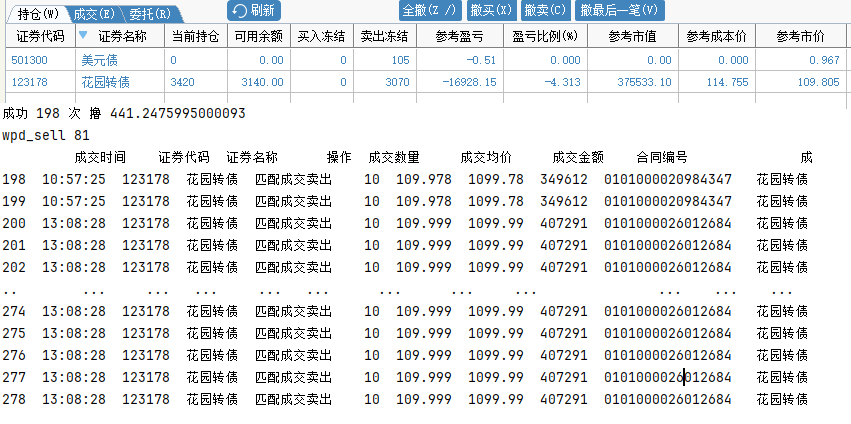The image size is (851, 424).
Task: Click the 参考盈亏 column header
Action: 460,36
